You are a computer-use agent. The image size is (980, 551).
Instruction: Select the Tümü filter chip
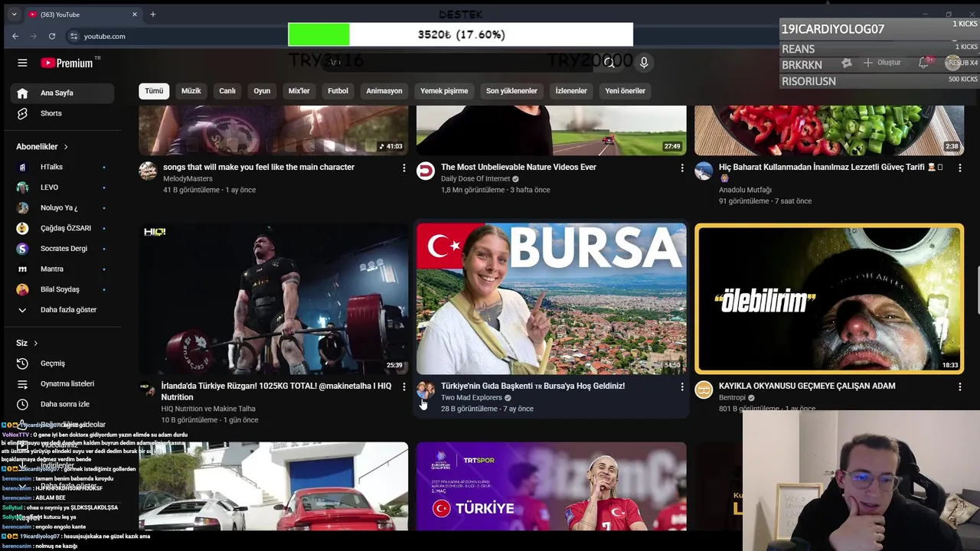pyautogui.click(x=154, y=90)
